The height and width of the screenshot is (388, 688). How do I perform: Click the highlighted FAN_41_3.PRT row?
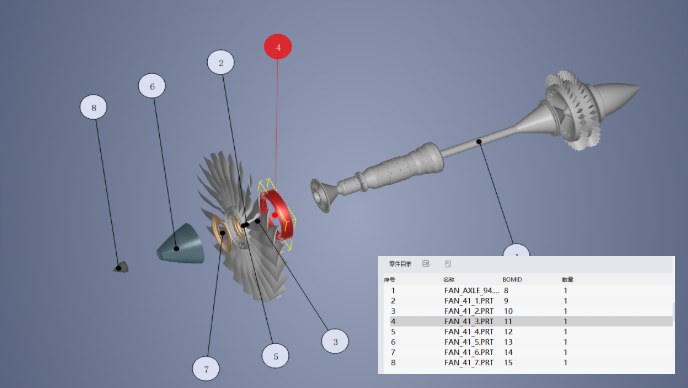(x=528, y=321)
